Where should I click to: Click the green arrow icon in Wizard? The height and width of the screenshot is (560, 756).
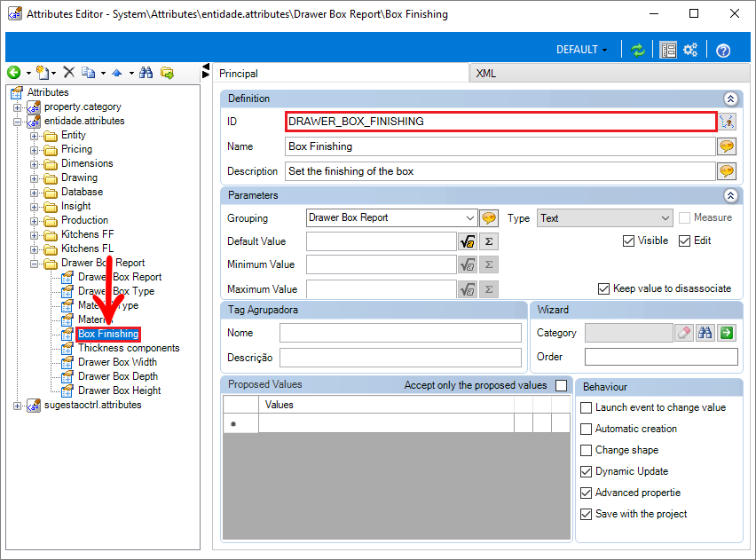pos(728,333)
